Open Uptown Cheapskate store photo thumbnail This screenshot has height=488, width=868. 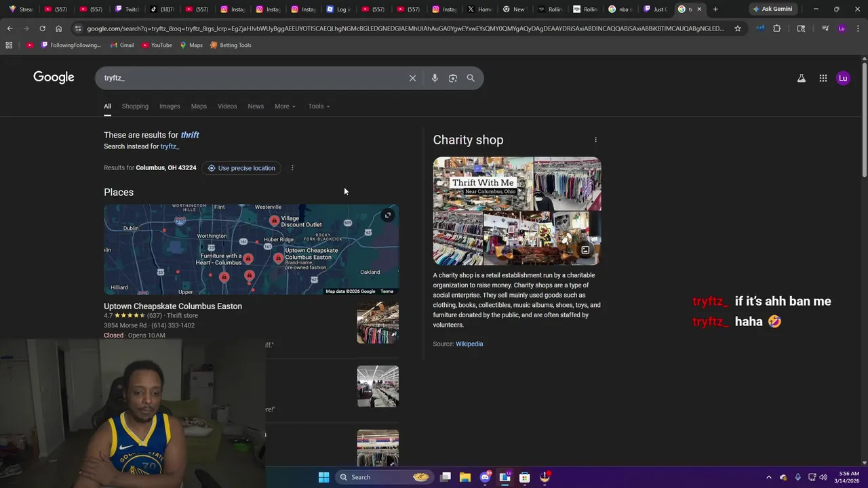click(x=378, y=323)
